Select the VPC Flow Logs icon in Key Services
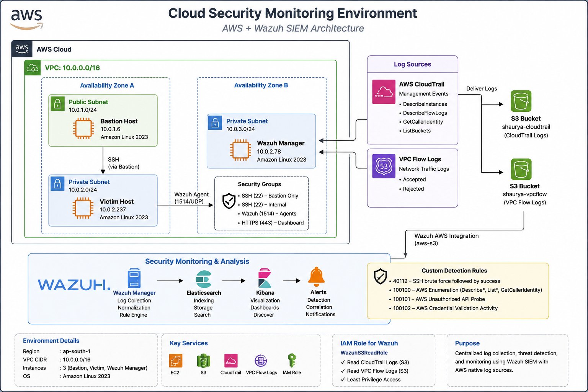This screenshot has width=588, height=392. 261,361
